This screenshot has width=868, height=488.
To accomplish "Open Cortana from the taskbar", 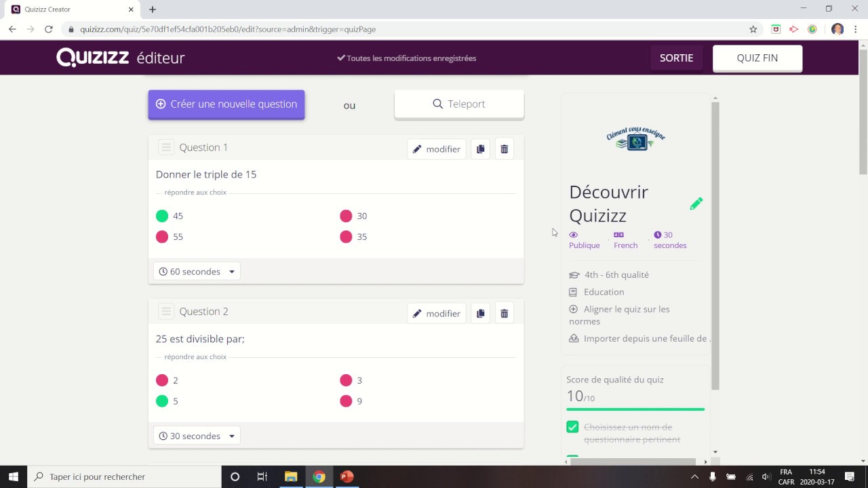I will coord(235,476).
